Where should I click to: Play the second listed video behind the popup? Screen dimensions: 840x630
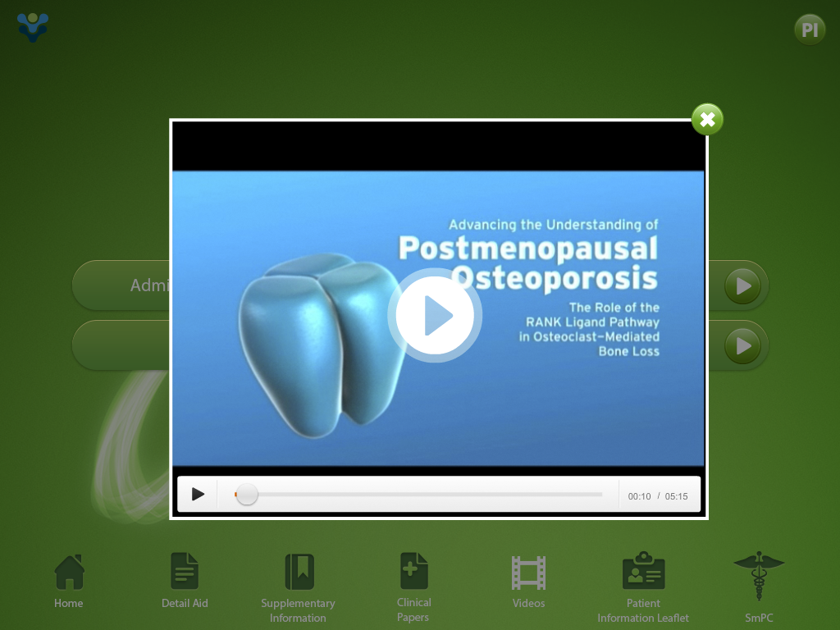[x=742, y=345]
